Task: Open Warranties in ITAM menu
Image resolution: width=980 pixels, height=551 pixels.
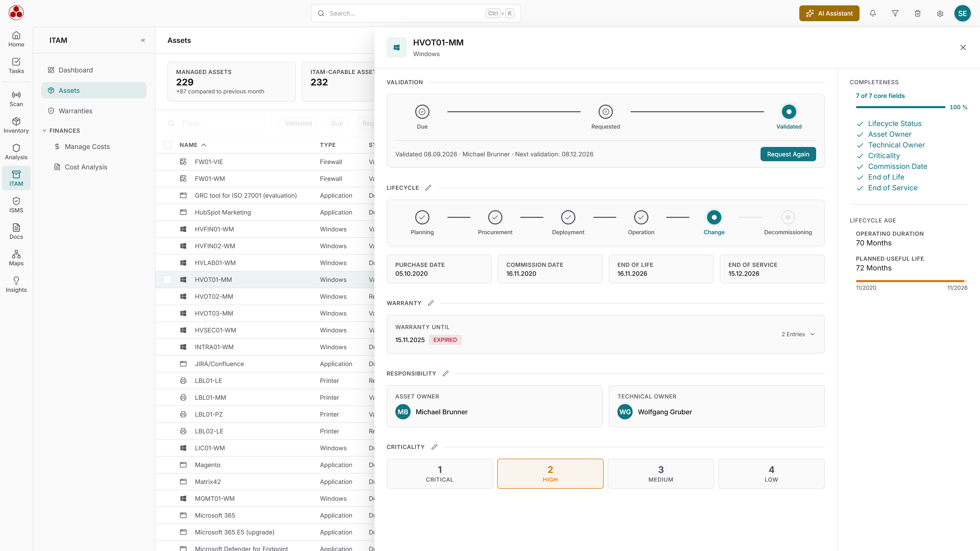Action: pyautogui.click(x=94, y=111)
